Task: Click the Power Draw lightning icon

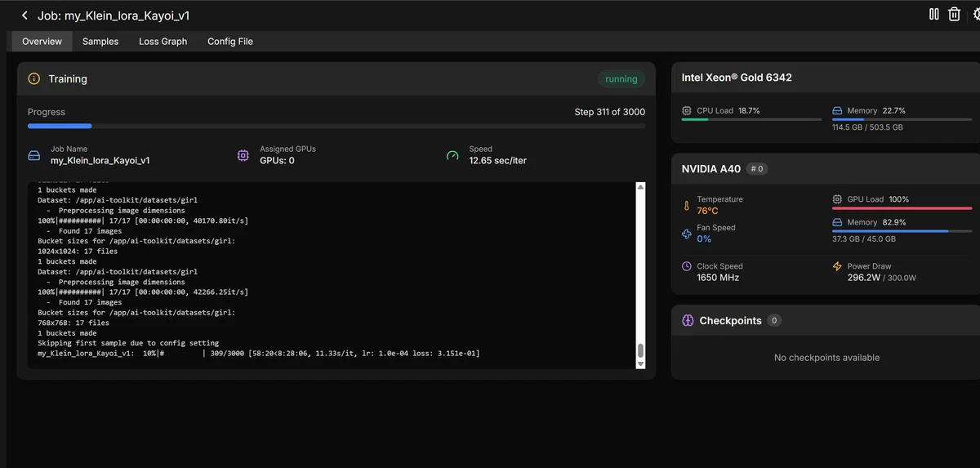Action: click(837, 266)
